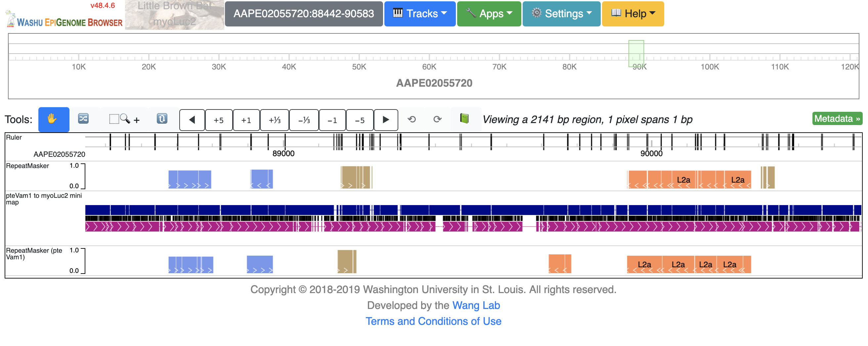Image resolution: width=868 pixels, height=346 pixels.
Task: Click the redo arrow icon
Action: coord(437,119)
